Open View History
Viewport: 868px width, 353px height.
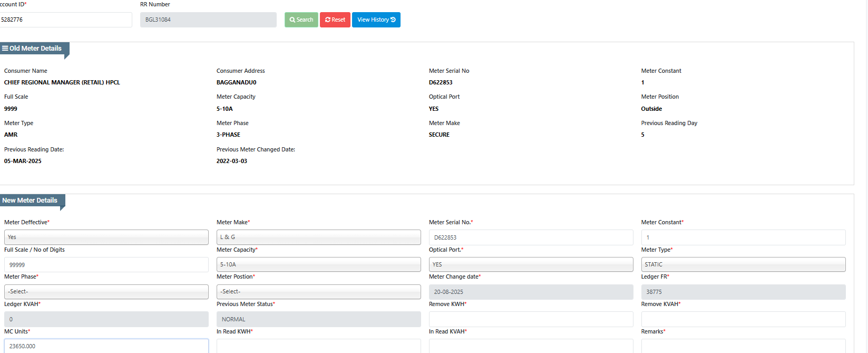click(376, 20)
